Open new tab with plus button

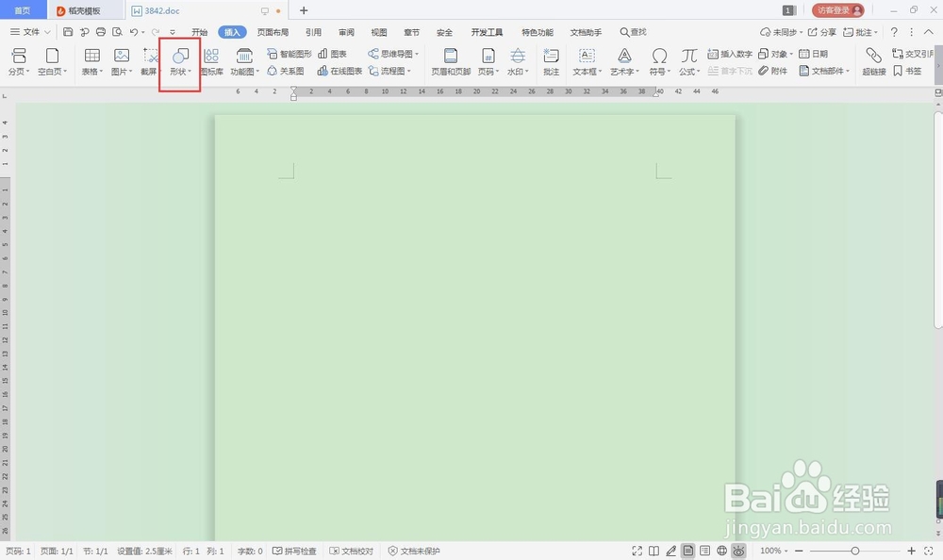304,10
